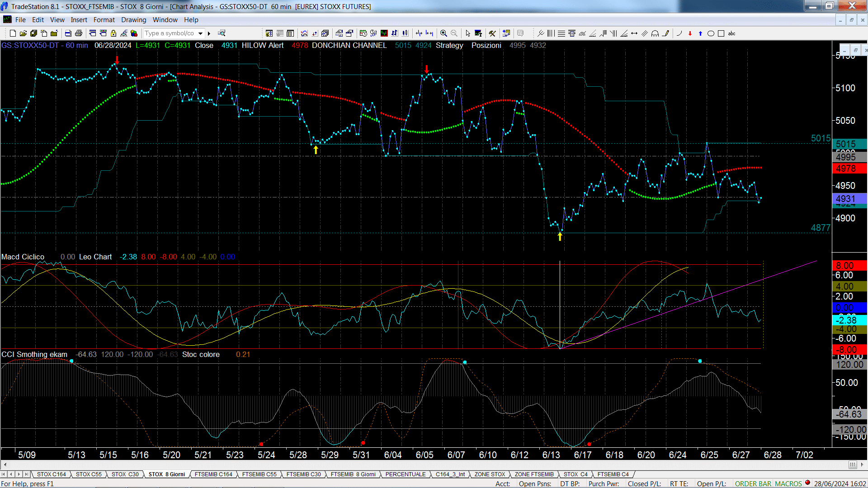Open a file with the folder icon

[23, 33]
